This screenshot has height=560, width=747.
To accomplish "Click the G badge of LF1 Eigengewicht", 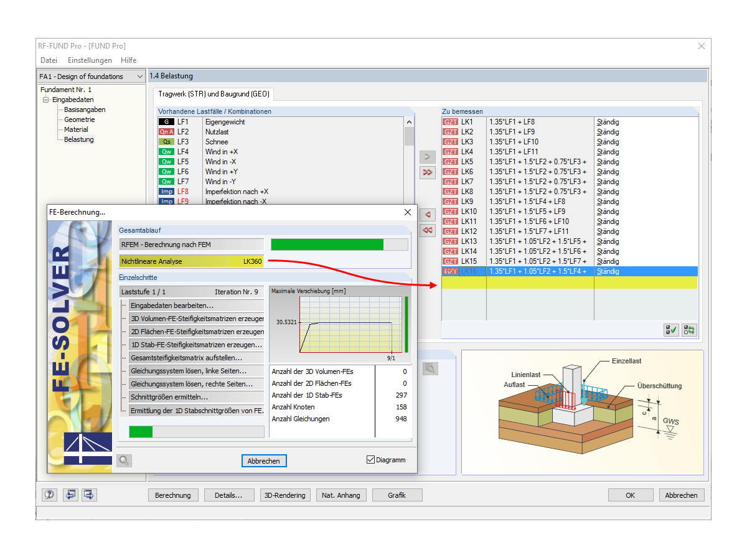I will coord(166,122).
